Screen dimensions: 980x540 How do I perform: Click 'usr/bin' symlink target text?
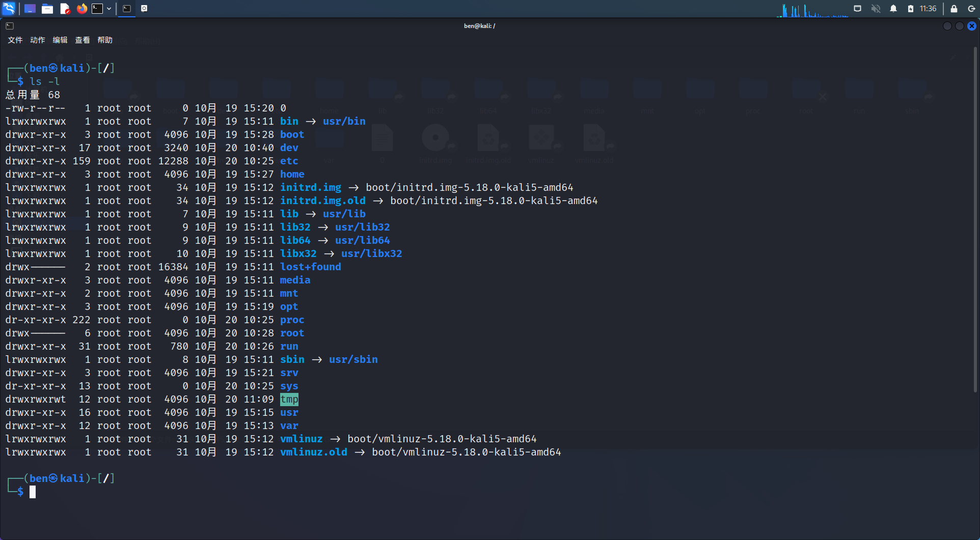pos(344,121)
